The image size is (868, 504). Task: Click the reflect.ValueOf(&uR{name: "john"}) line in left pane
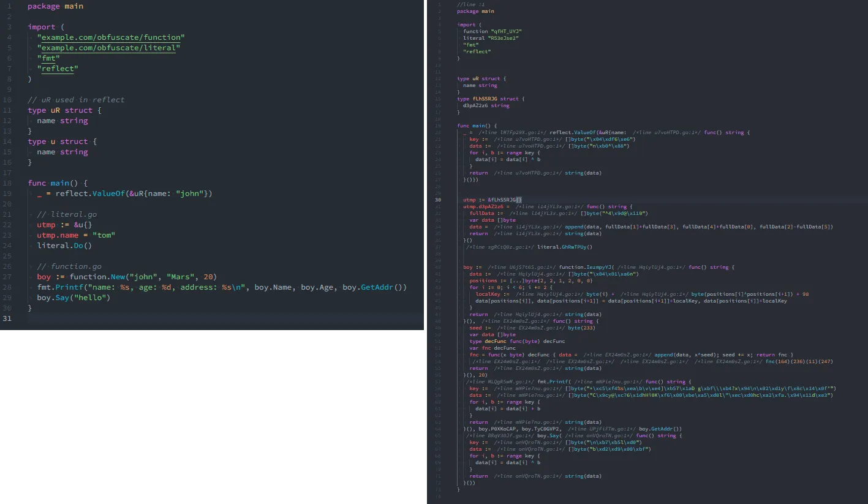coord(125,194)
